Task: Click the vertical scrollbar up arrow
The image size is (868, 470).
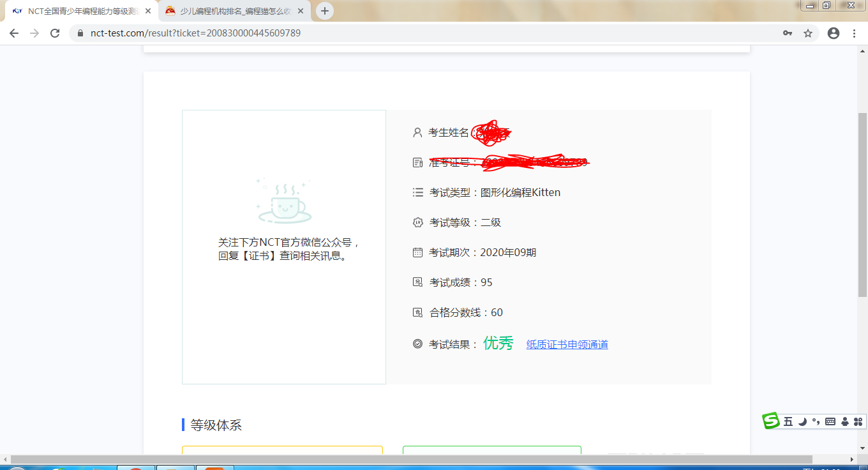Action: click(x=862, y=50)
